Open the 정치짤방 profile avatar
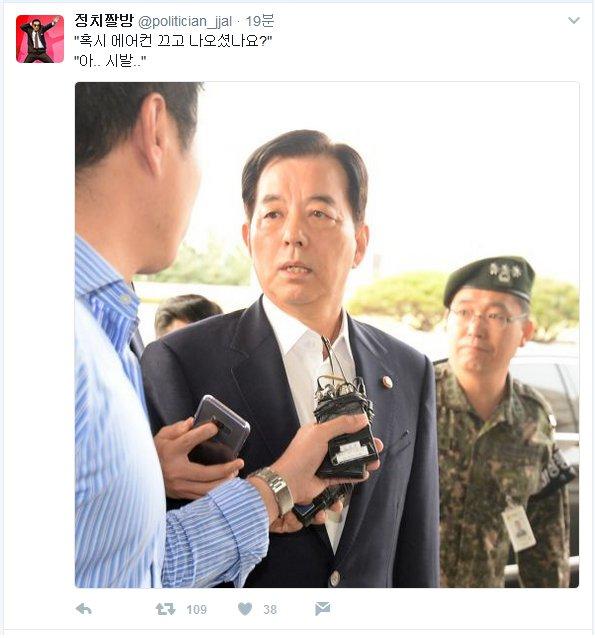 40,39
